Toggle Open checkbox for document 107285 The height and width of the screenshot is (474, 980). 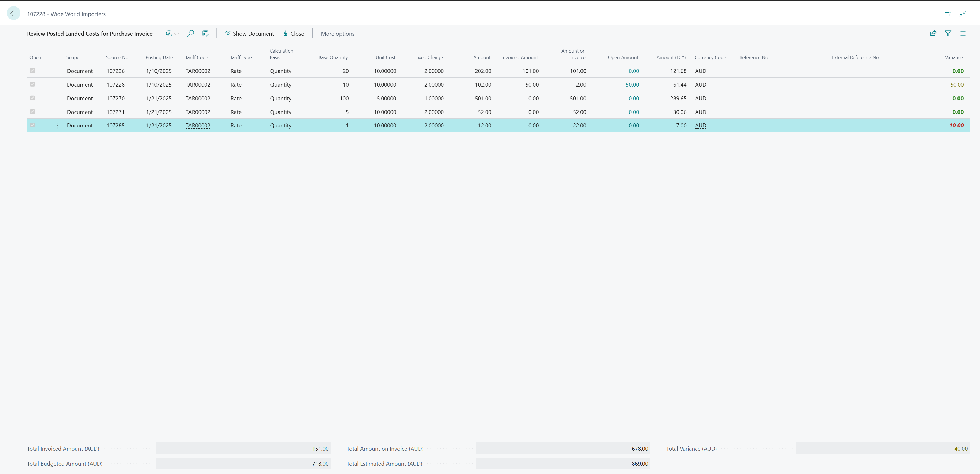pyautogui.click(x=32, y=125)
